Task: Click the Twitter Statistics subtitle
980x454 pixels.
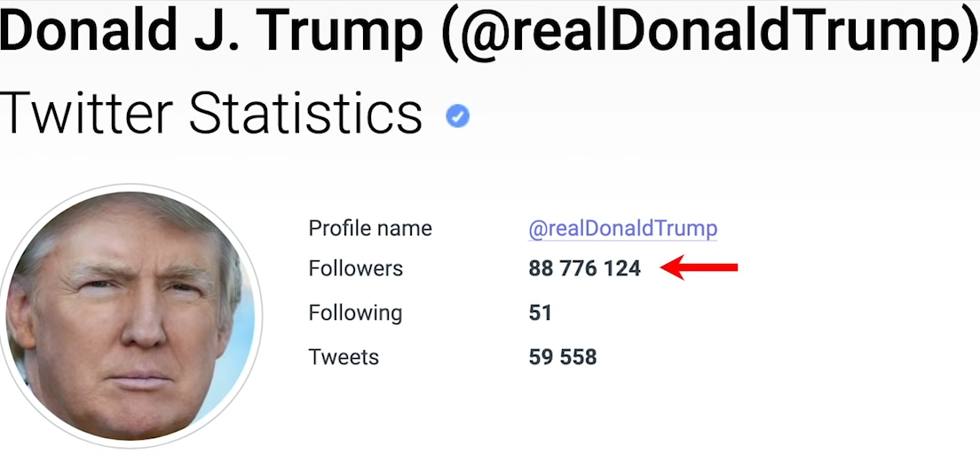Action: [211, 113]
